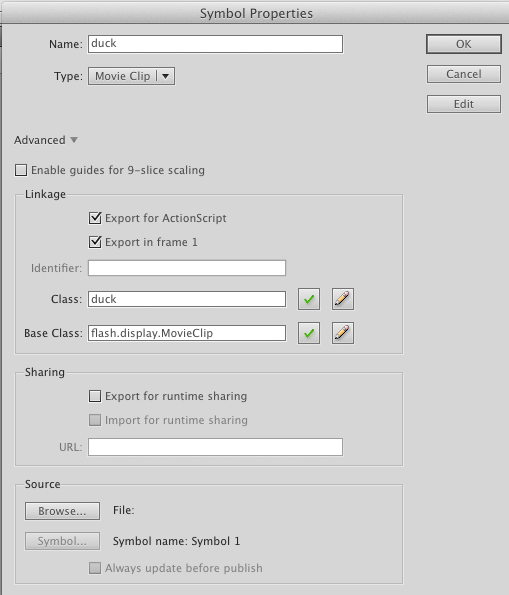
Task: Edit the Class definition with pencil icon
Action: [343, 299]
